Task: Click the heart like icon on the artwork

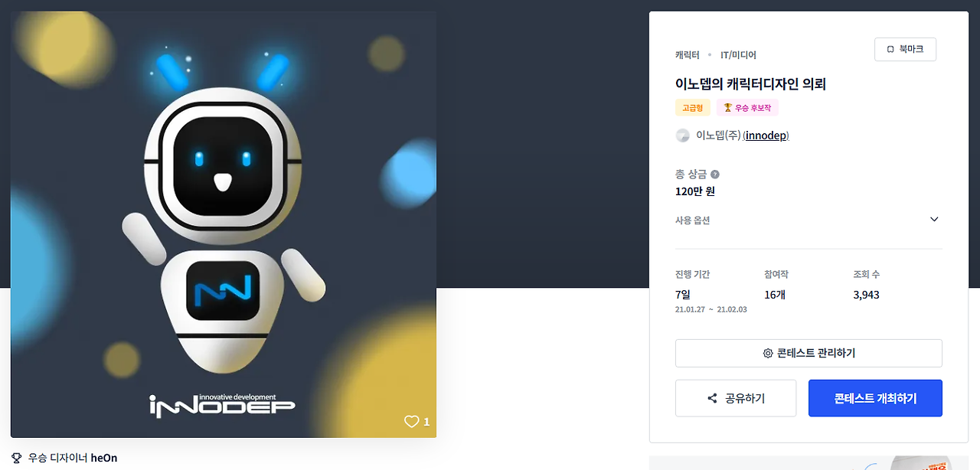Action: (412, 421)
